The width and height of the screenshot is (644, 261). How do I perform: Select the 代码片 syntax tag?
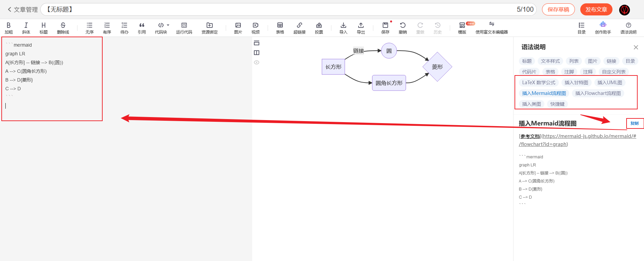(x=529, y=72)
